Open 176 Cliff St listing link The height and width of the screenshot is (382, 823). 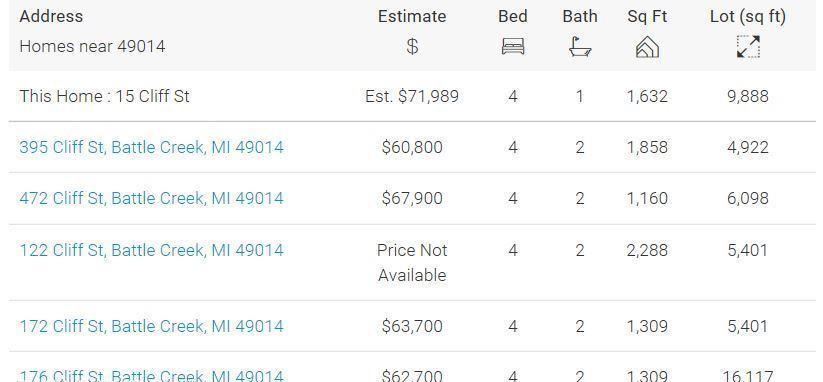[151, 375]
